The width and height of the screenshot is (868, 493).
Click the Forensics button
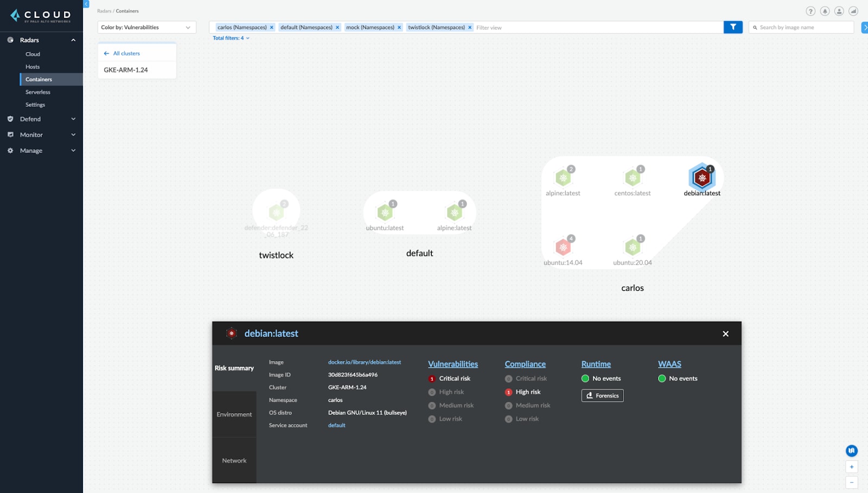pyautogui.click(x=603, y=395)
